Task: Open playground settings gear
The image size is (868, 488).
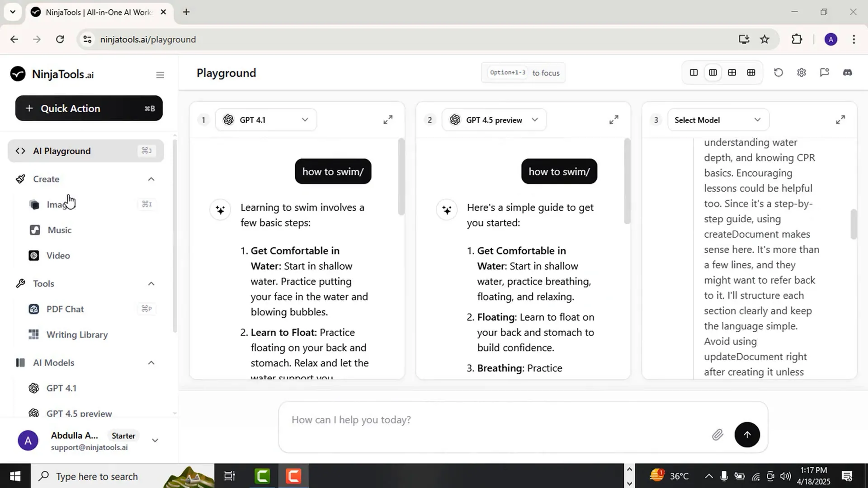Action: [x=802, y=73]
